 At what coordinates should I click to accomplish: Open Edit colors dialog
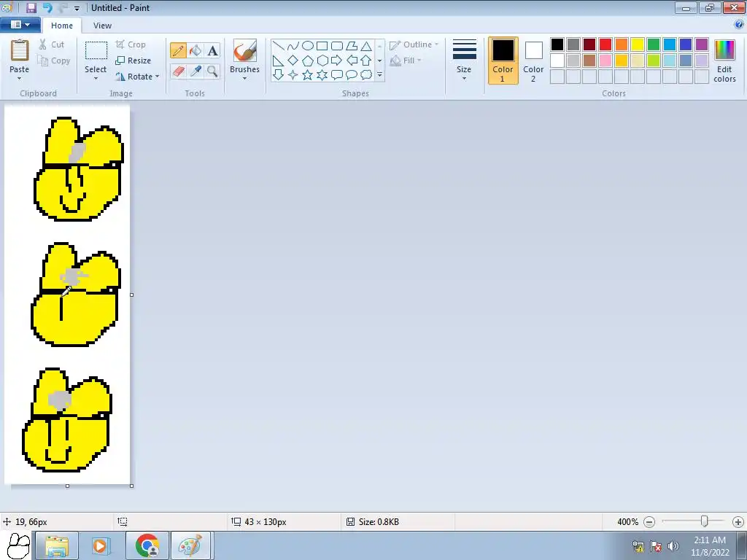(724, 61)
